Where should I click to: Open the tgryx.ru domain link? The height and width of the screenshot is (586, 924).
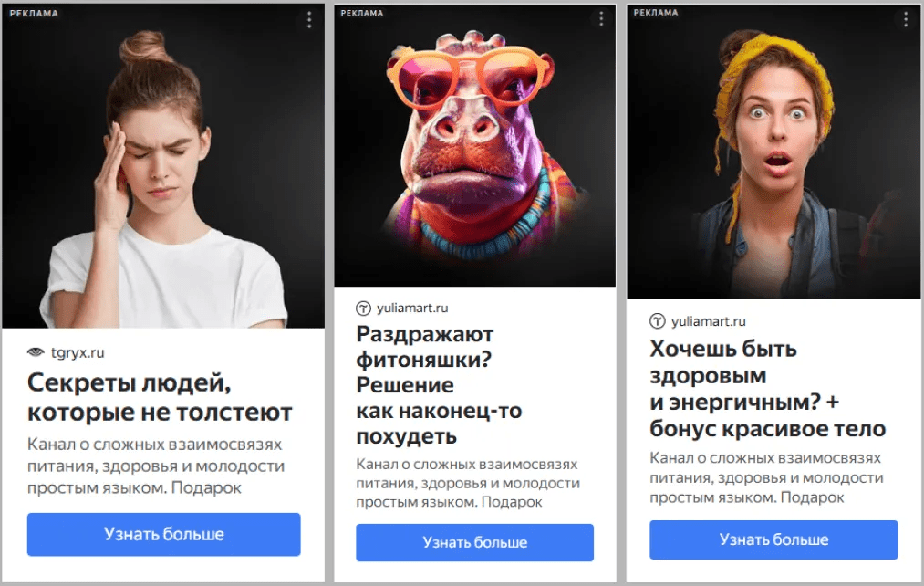(x=78, y=352)
